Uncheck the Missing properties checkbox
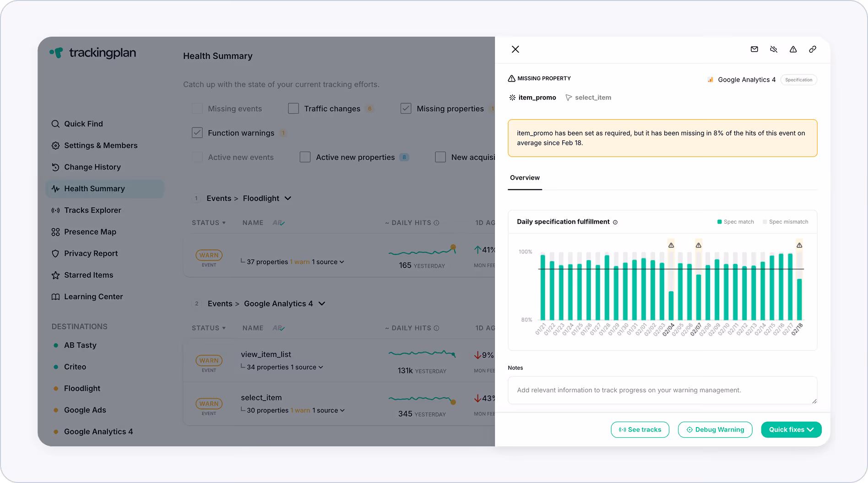The image size is (868, 483). [x=406, y=109]
